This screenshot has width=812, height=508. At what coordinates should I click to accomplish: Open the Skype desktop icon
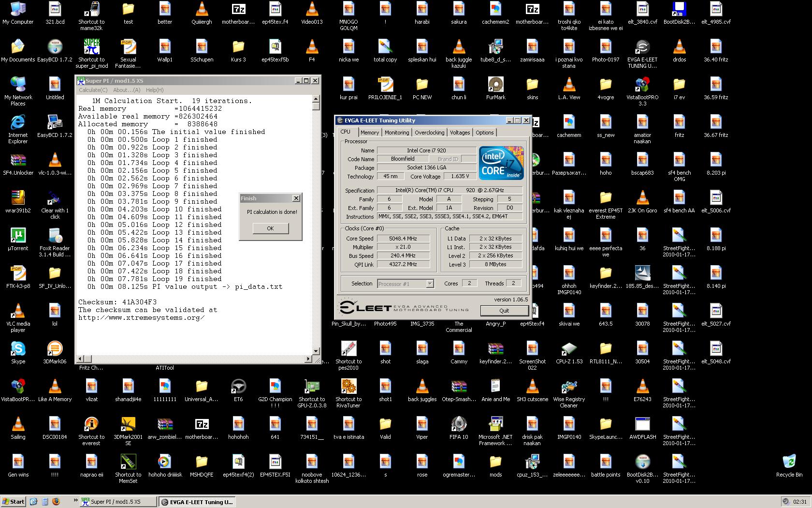[18, 353]
